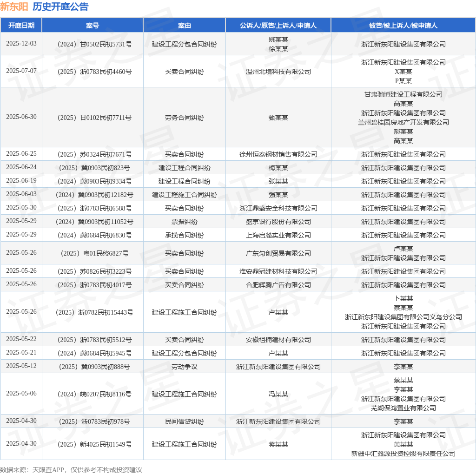Click defendant 芜湖保鸿置业有限公司

[403, 408]
